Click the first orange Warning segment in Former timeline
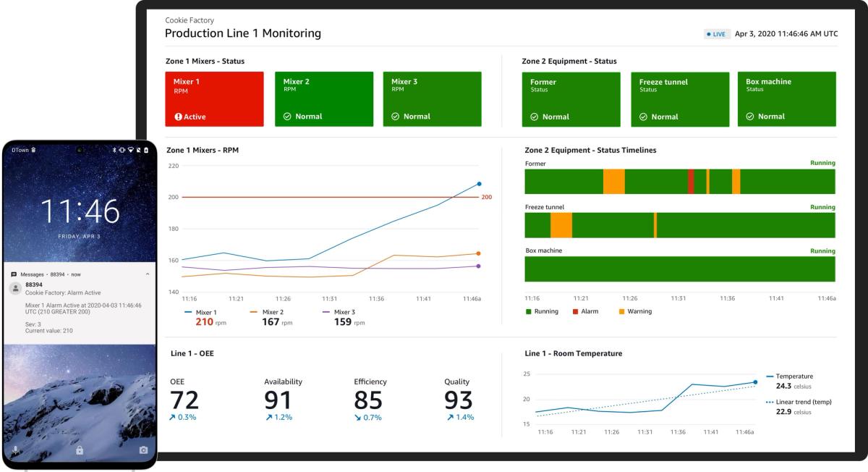 [614, 182]
